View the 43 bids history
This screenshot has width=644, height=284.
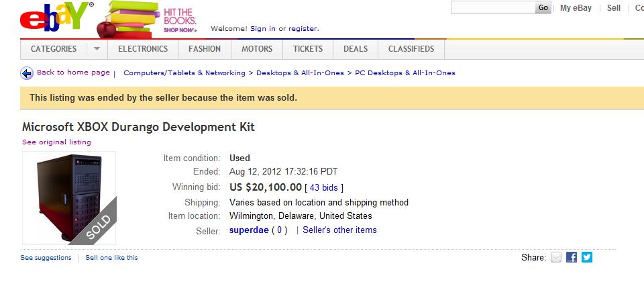pyautogui.click(x=323, y=188)
